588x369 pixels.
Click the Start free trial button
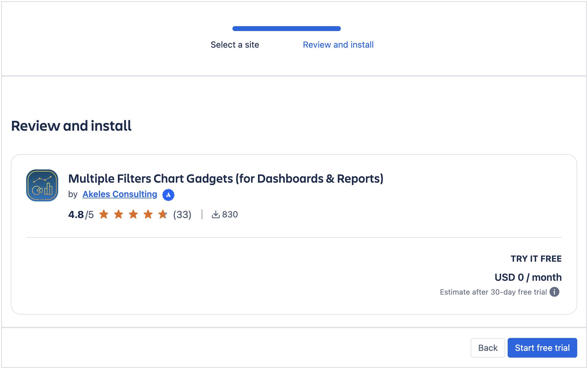pyautogui.click(x=542, y=348)
